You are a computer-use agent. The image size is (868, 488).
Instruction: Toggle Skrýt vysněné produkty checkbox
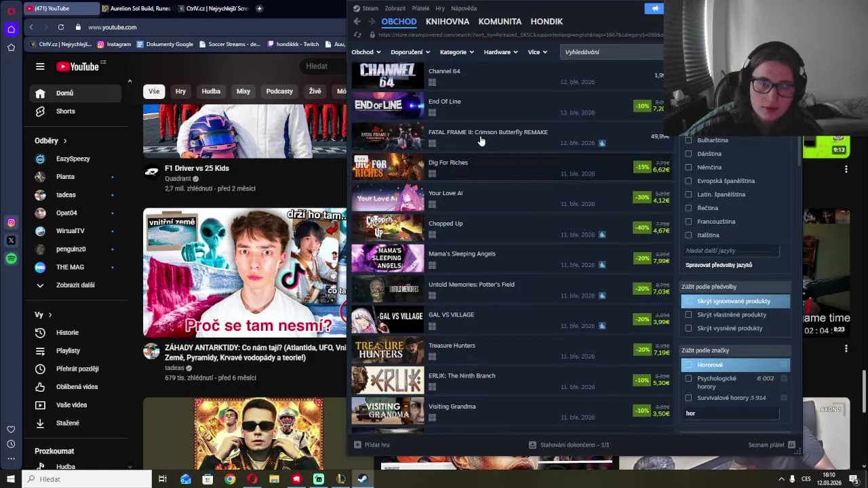coord(688,328)
